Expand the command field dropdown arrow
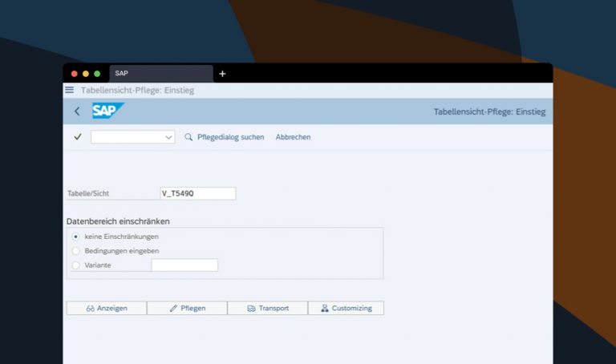 coord(168,137)
